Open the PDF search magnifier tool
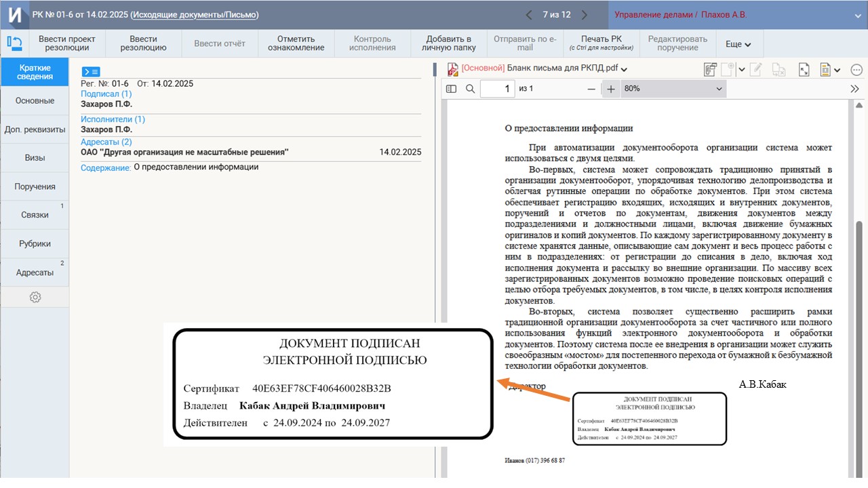This screenshot has height=488, width=868. coord(470,89)
